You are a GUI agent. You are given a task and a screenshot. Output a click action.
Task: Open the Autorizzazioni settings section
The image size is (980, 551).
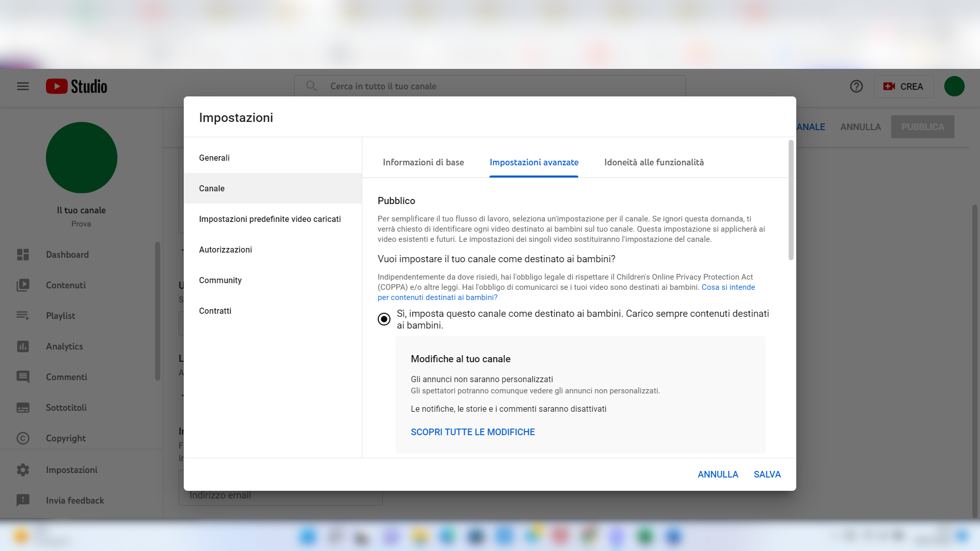225,249
